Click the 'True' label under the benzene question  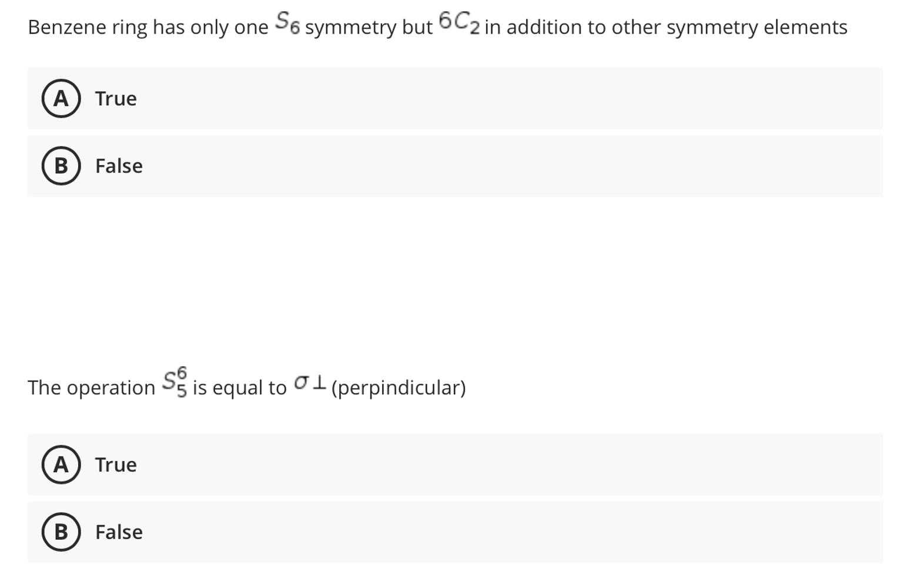click(x=114, y=99)
